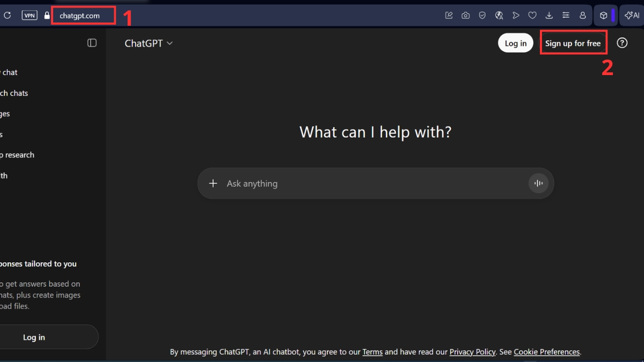Click the translate page globe icon

[499, 16]
